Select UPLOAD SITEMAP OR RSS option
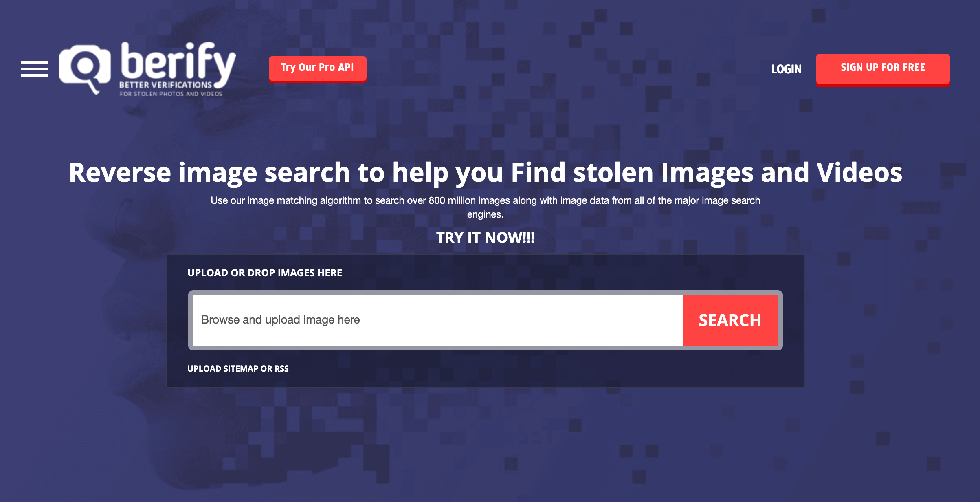The image size is (980, 502). pyautogui.click(x=238, y=369)
